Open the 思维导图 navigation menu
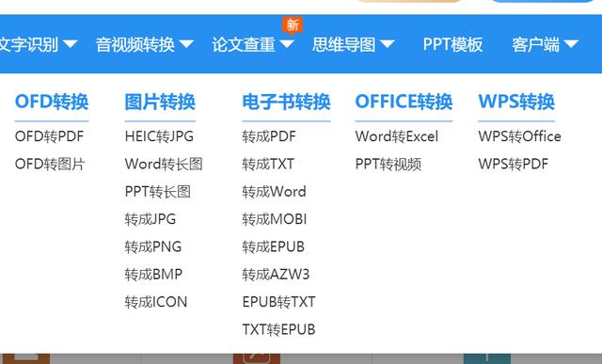Image resolution: width=602 pixels, height=364 pixels. click(343, 44)
